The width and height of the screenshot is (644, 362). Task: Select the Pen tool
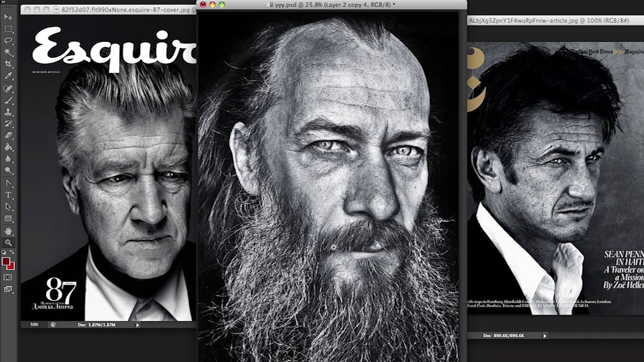coord(9,183)
